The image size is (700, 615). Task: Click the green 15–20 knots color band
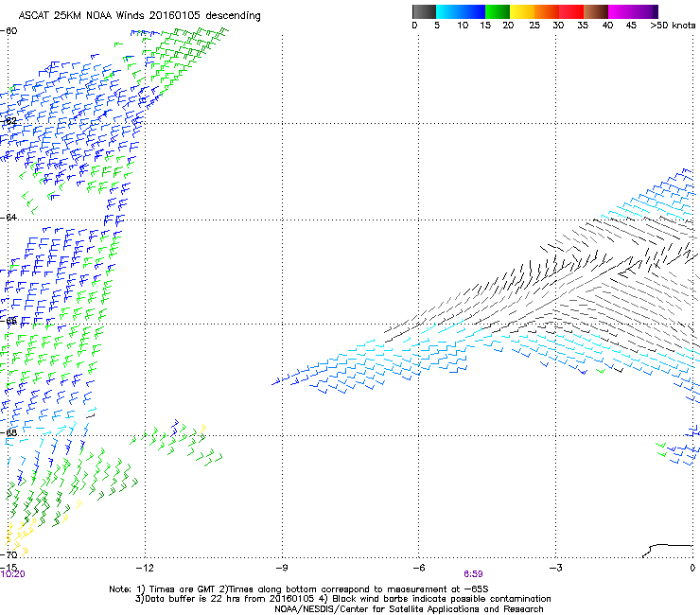498,11
